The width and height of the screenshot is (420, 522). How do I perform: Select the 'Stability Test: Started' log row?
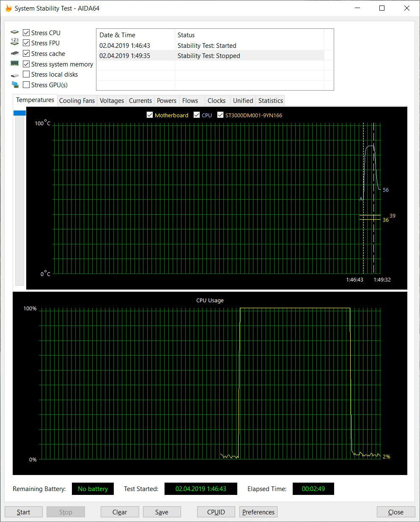(211, 45)
